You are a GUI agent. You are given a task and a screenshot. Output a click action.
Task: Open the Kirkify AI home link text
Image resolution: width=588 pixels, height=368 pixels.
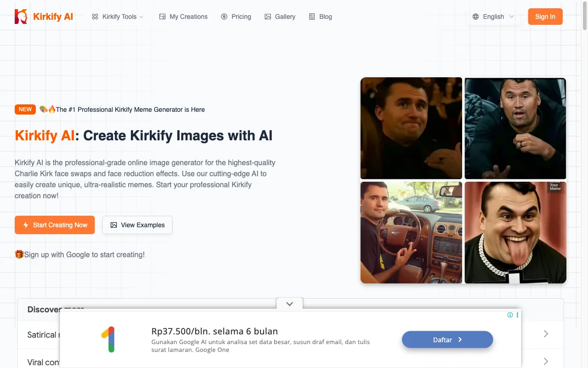53,17
